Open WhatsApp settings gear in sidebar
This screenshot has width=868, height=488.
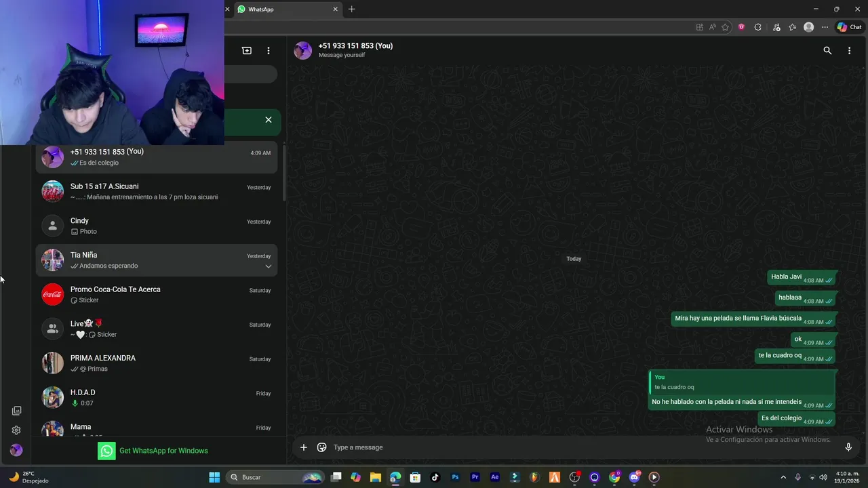(x=16, y=430)
